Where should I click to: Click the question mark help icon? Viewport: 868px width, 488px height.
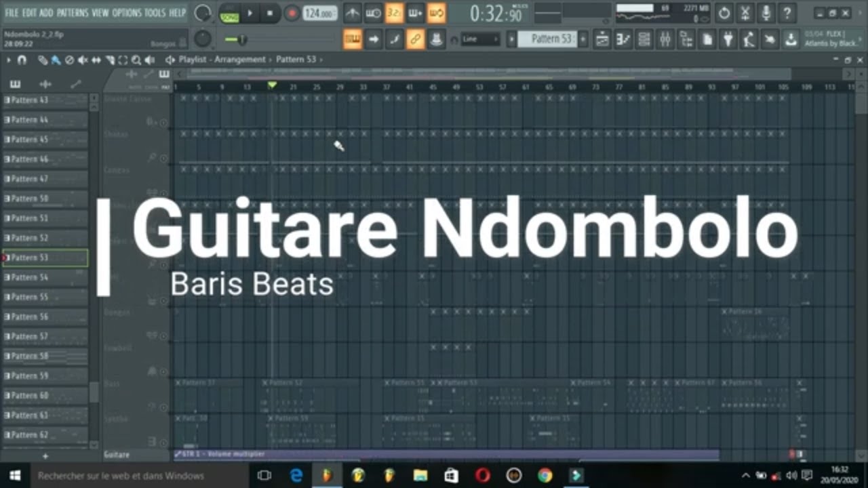(x=787, y=13)
